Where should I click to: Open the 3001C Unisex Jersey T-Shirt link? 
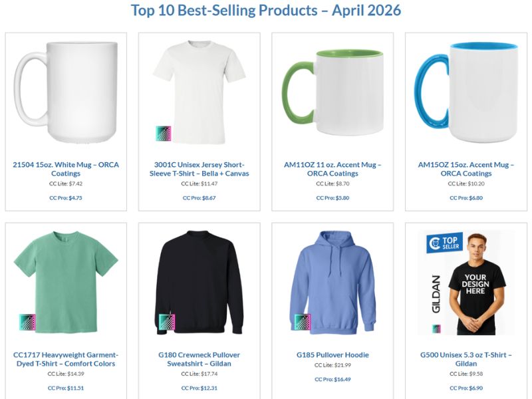click(199, 169)
